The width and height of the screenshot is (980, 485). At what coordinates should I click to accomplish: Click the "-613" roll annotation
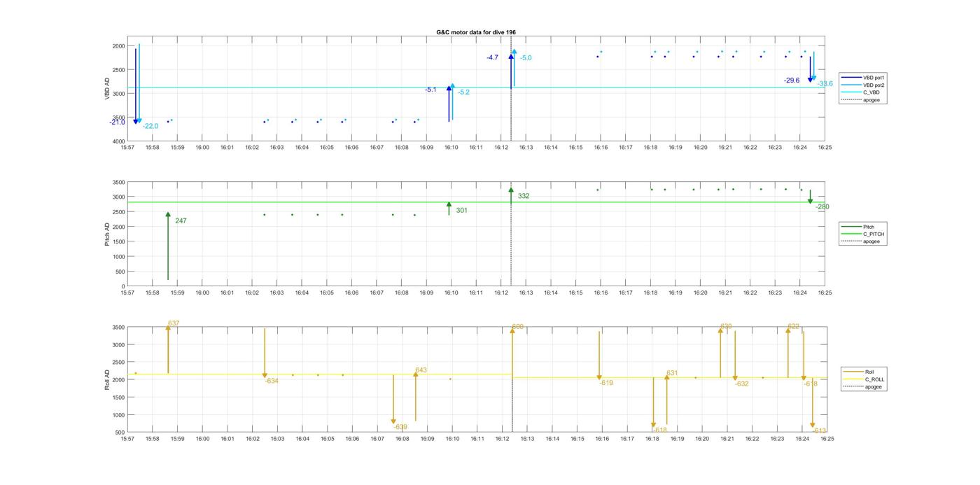pos(820,430)
